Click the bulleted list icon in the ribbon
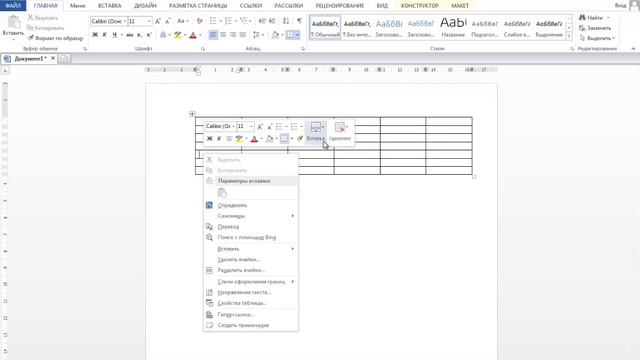640x360 pixels. tap(213, 21)
